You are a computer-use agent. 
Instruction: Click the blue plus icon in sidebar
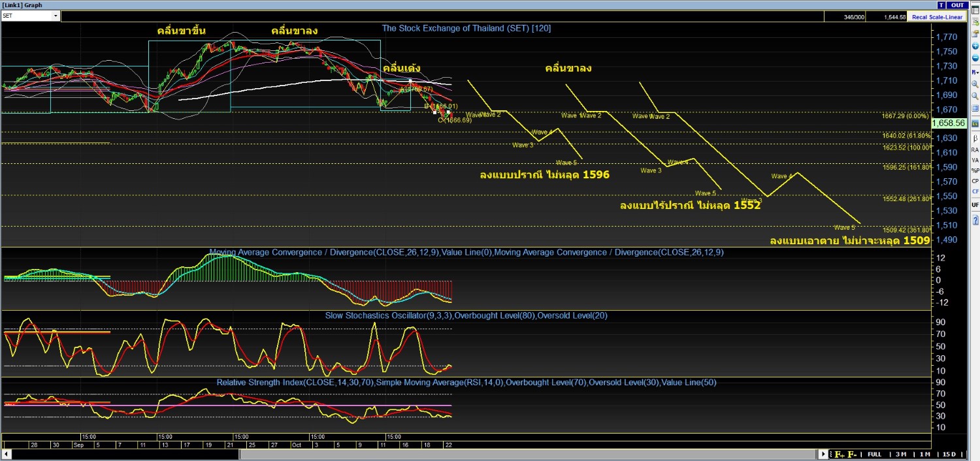[975, 46]
